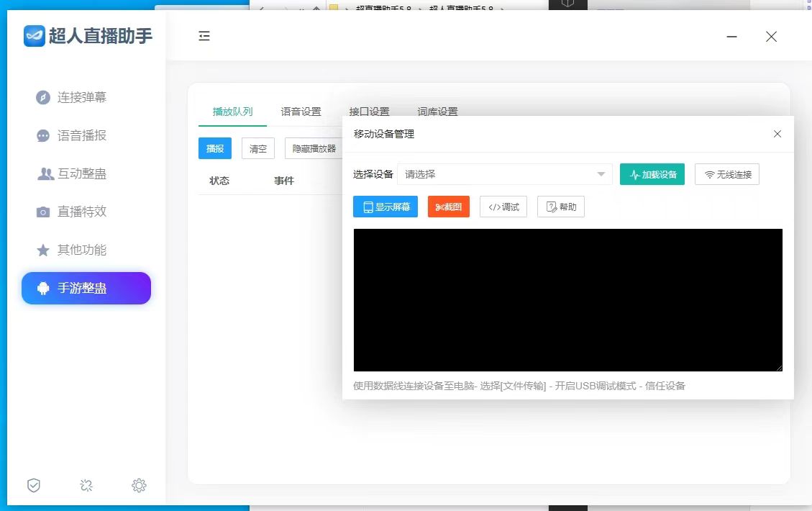Open settings via the gear icon
Image resolution: width=812 pixels, height=511 pixels.
139,485
